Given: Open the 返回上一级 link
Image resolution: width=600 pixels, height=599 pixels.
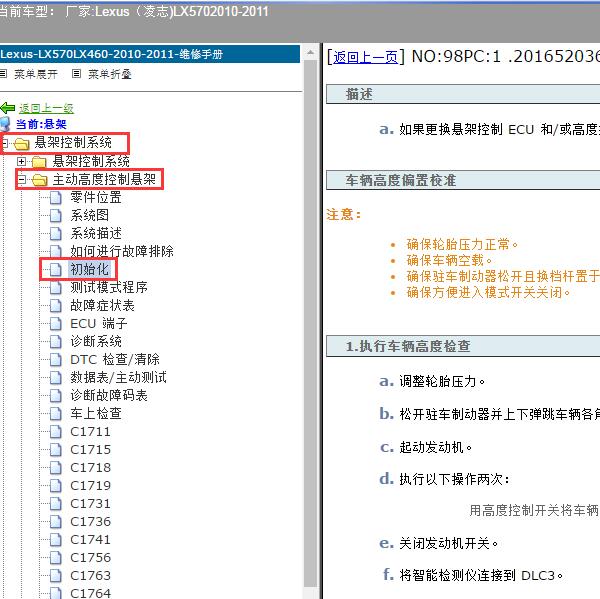Looking at the screenshot, I should [x=46, y=109].
